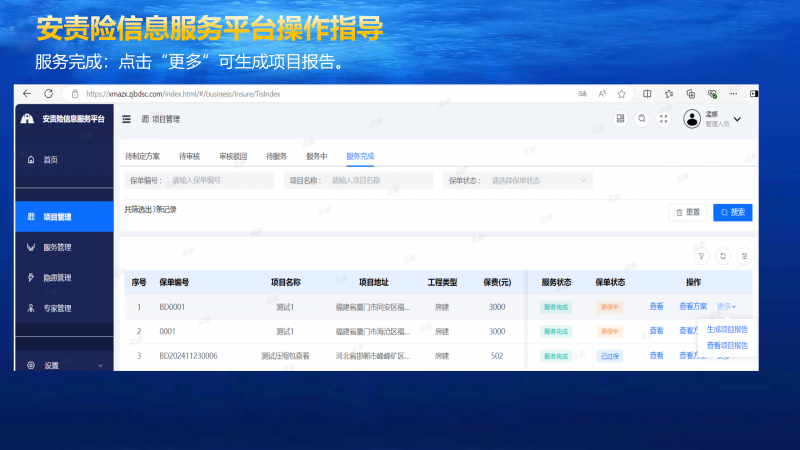Open the user account dropdown chevron
800x450 pixels.
[737, 119]
